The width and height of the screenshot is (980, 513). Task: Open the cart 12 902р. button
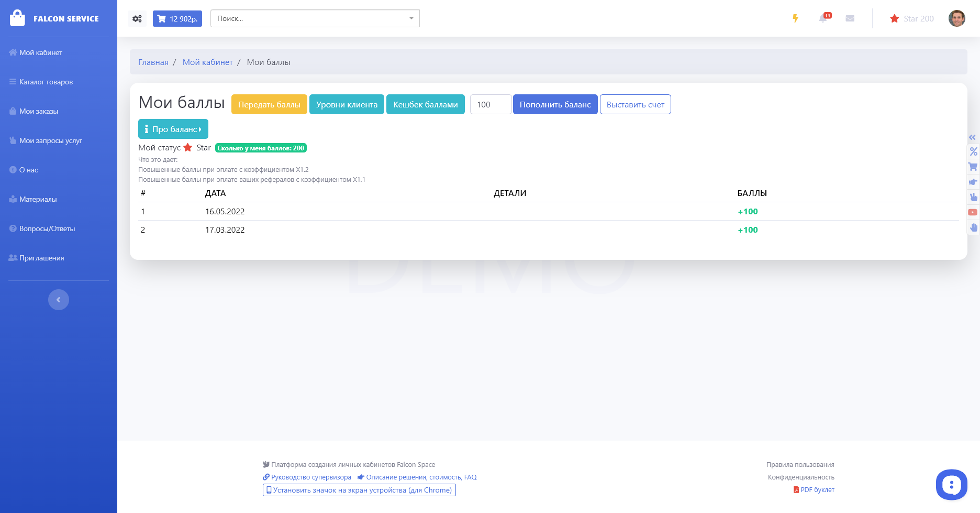pos(177,19)
